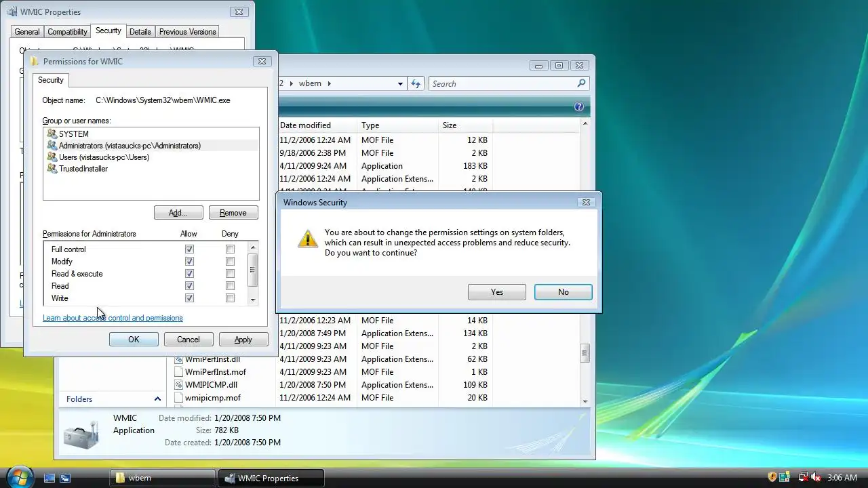
Task: Click the Users group icon in list
Action: click(x=52, y=157)
